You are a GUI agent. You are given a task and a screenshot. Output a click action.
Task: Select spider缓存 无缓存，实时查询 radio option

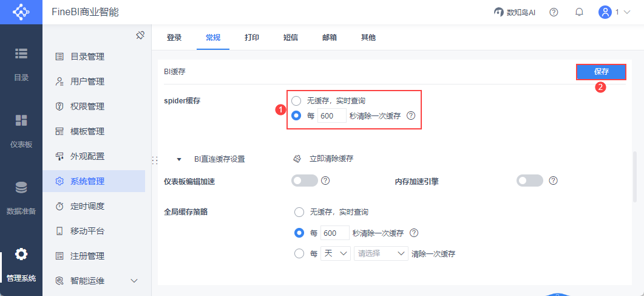tap(296, 100)
